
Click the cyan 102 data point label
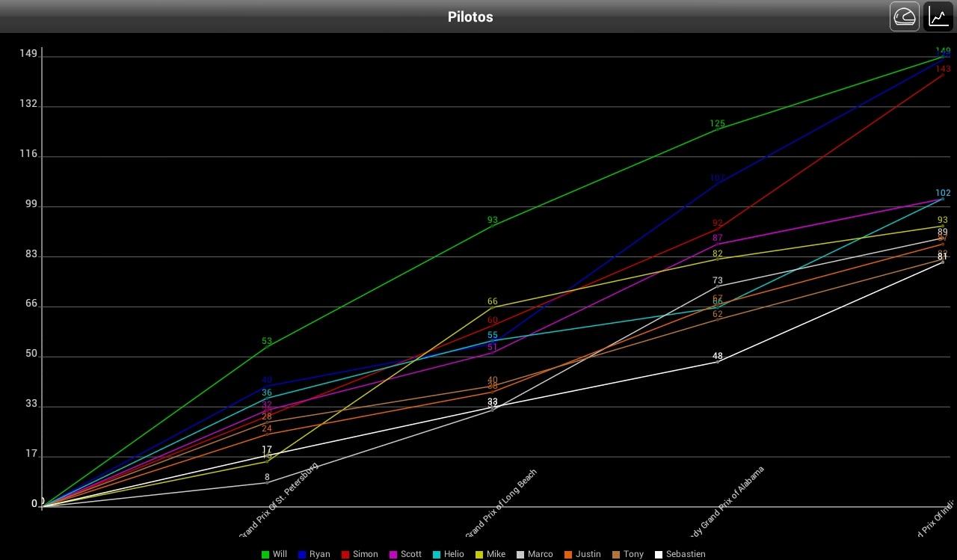(x=943, y=193)
